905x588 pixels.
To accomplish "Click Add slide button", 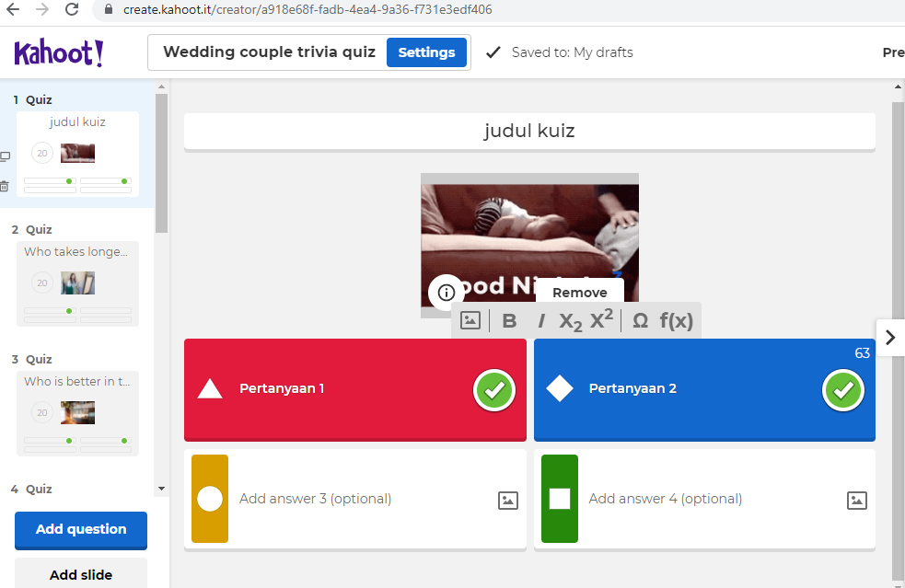I will point(81,574).
